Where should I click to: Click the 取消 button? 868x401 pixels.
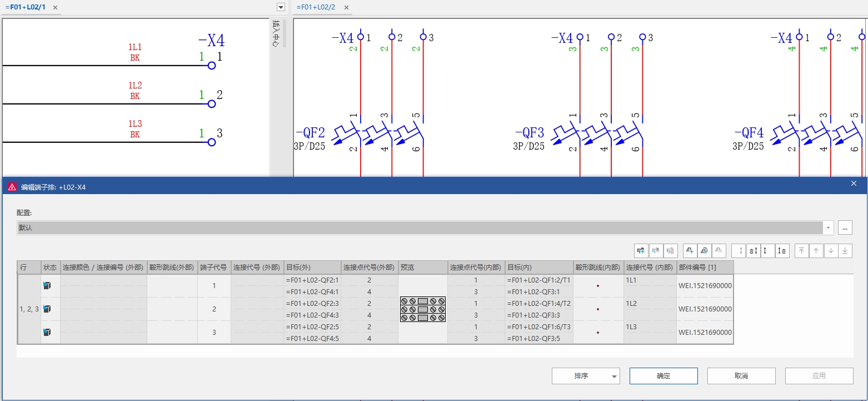point(741,376)
